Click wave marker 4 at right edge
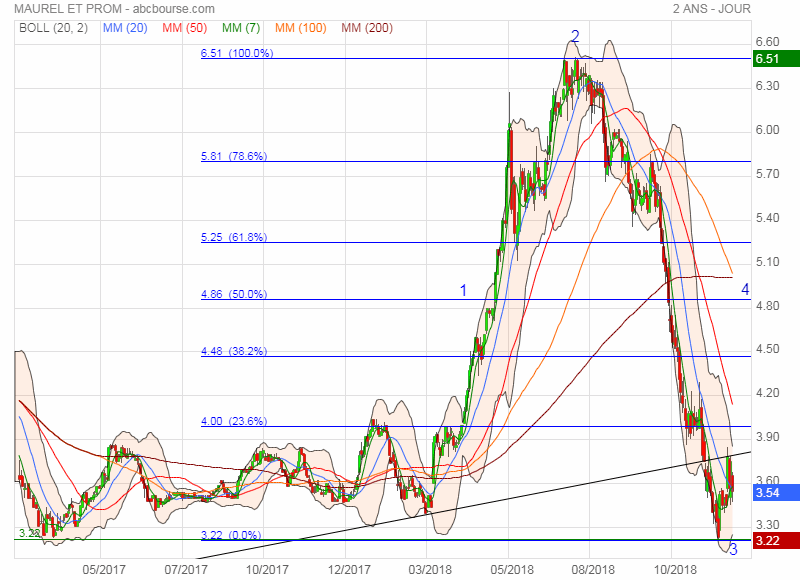800x580 pixels. coord(745,289)
